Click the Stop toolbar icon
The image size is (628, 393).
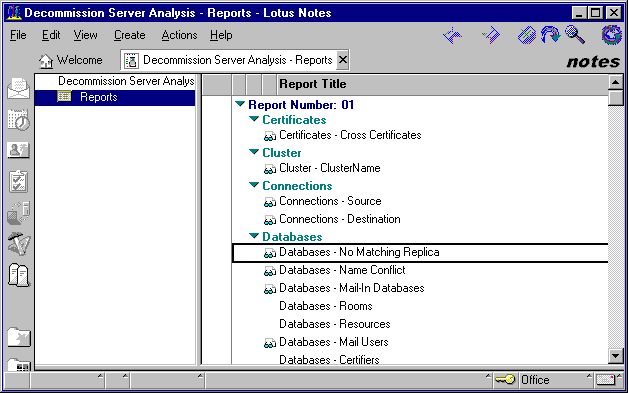pyautogui.click(x=527, y=35)
